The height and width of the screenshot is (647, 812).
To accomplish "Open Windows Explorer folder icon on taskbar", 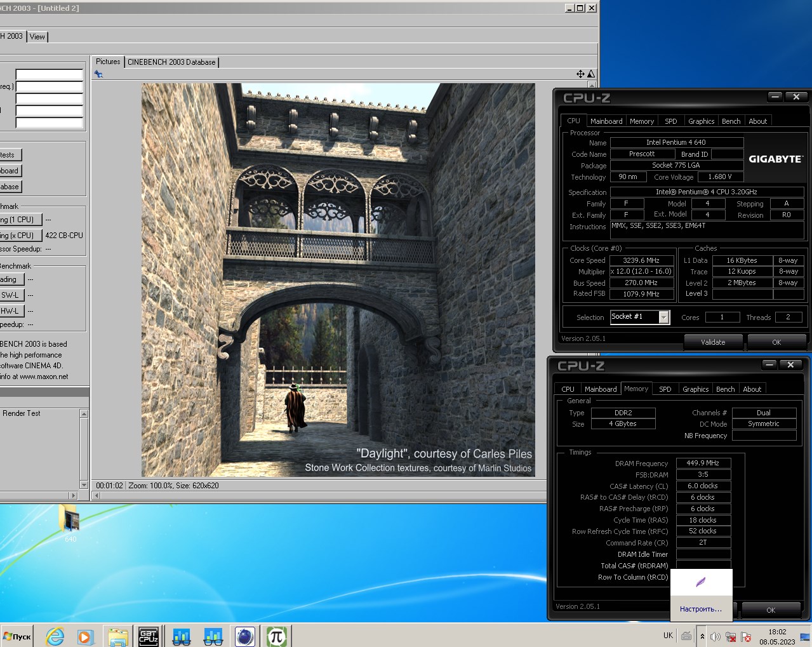I will pos(117,636).
